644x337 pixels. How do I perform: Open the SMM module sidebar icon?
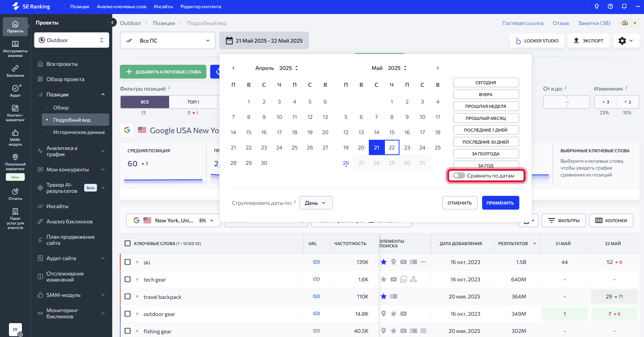(x=15, y=138)
